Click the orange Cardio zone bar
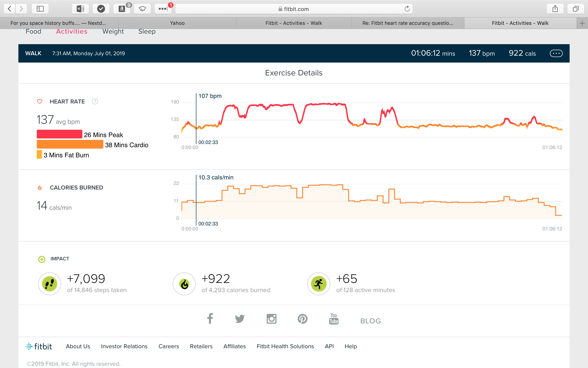The image size is (588, 368). tap(70, 144)
